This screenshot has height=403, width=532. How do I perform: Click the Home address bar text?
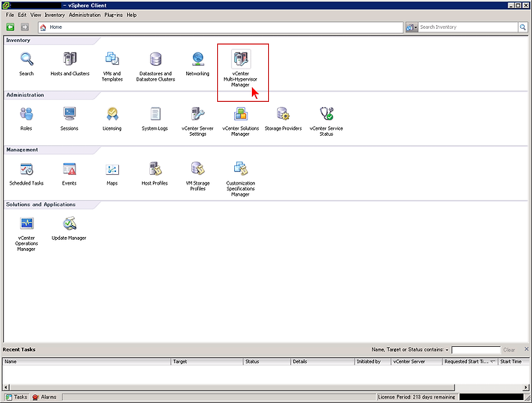pyautogui.click(x=55, y=27)
